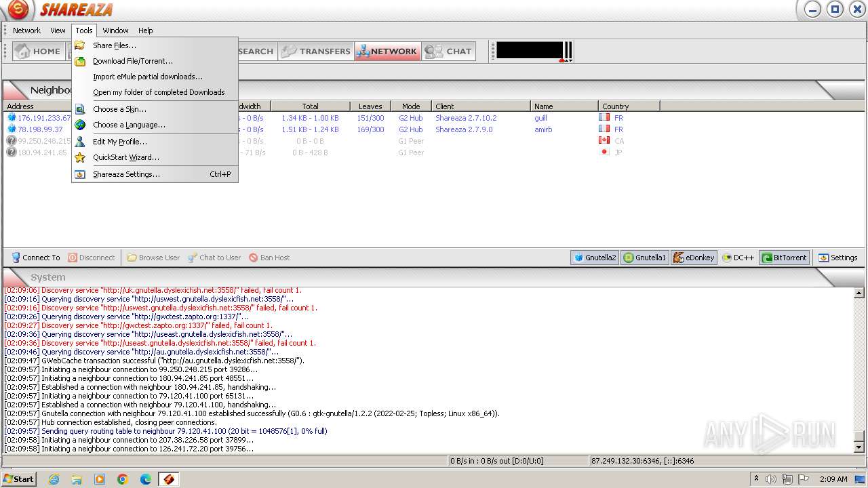Open my folder of completed Downloads
This screenshot has height=488, width=868.
point(155,92)
